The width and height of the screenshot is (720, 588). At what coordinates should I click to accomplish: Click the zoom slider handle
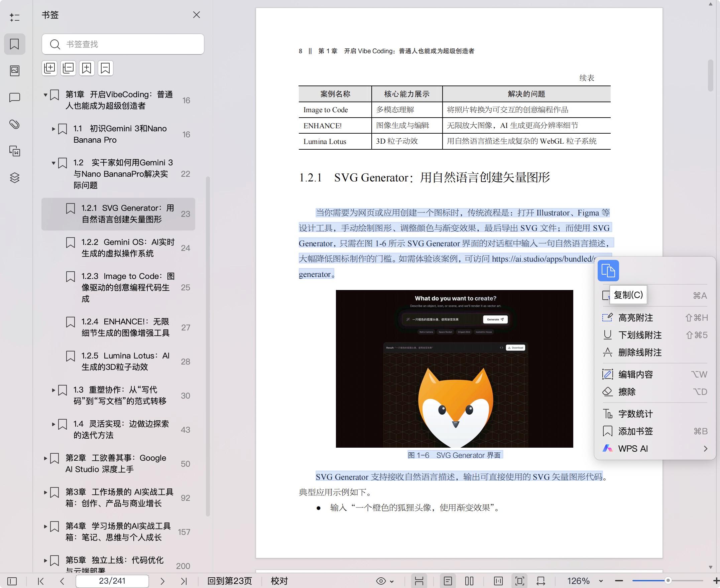[668, 581]
